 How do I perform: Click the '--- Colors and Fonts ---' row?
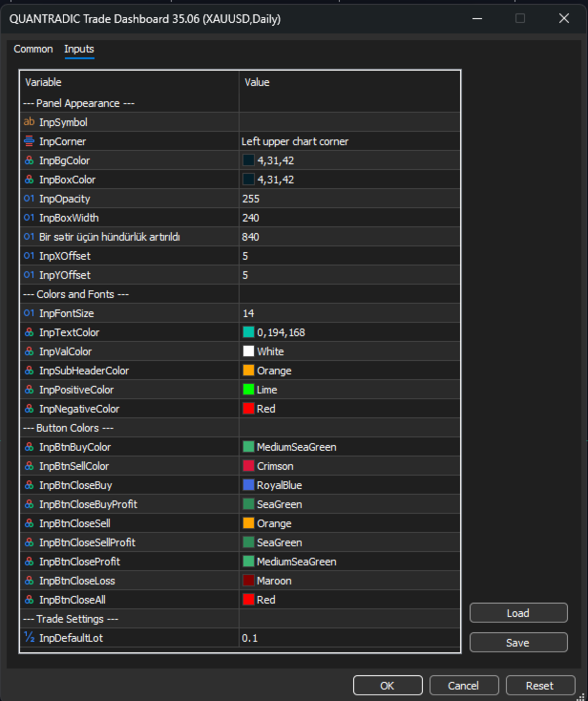241,294
